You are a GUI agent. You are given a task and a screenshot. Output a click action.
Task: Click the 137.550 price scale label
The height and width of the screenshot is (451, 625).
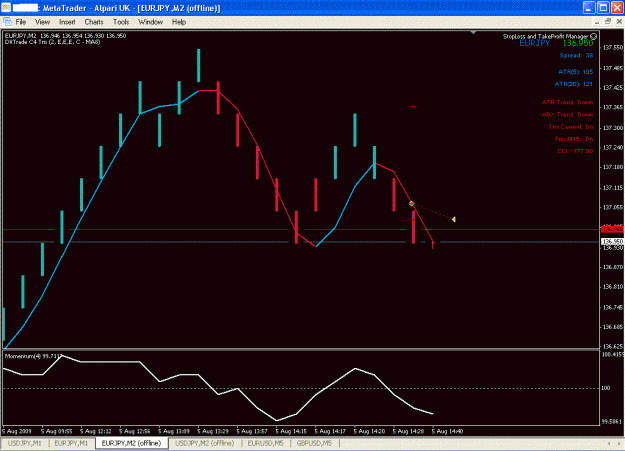[x=613, y=47]
